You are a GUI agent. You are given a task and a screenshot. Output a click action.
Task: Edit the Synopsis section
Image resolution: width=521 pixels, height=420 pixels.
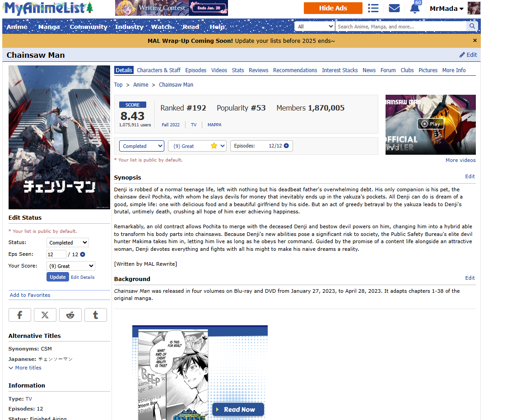pos(470,176)
